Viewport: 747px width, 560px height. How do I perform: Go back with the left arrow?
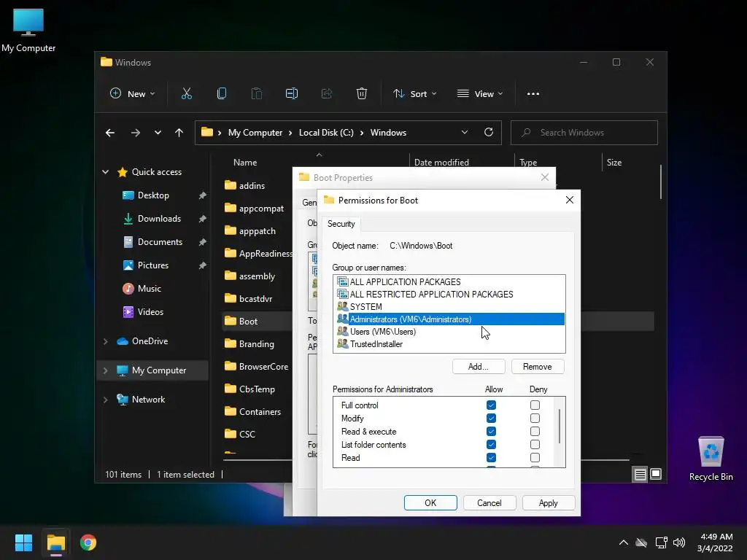[x=110, y=133]
